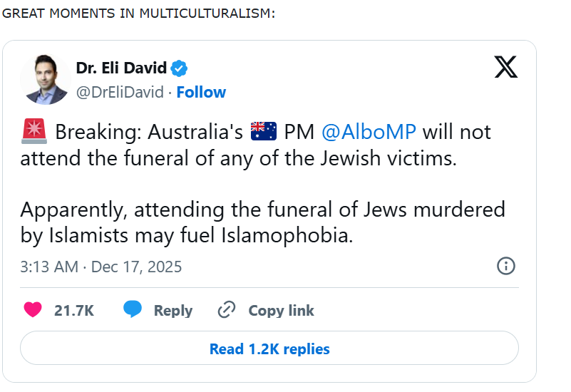Click the tweet paragraph about Islamophobia

[262, 222]
